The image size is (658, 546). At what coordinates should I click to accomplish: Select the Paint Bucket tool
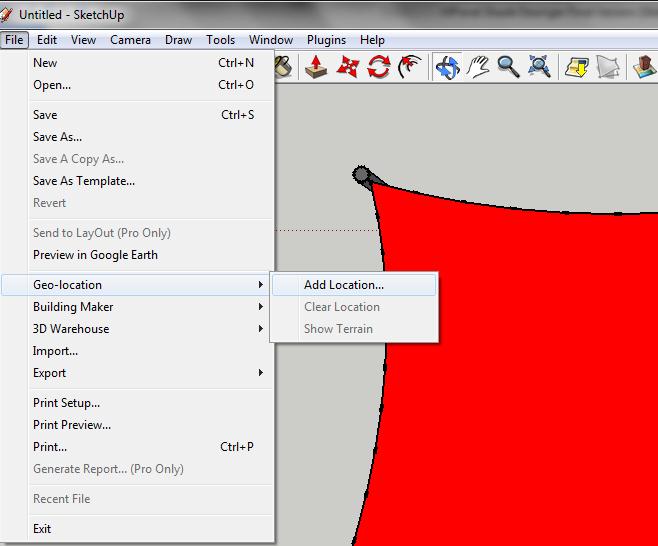pos(284,66)
